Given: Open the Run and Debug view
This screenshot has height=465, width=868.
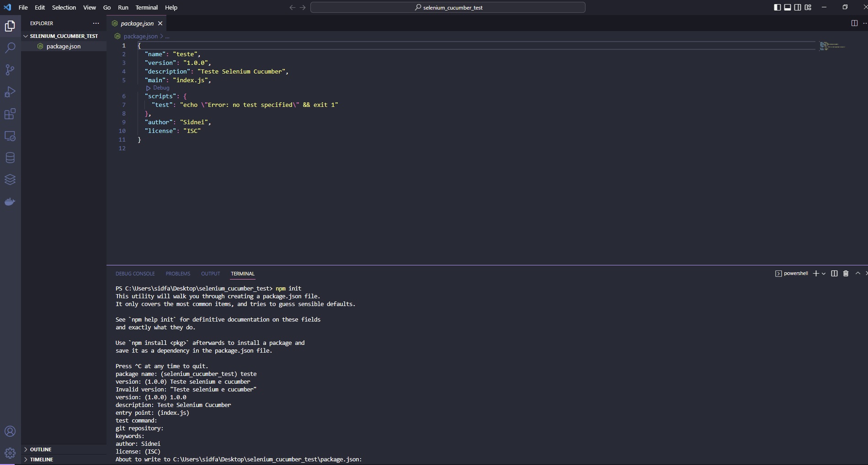Looking at the screenshot, I should [10, 92].
